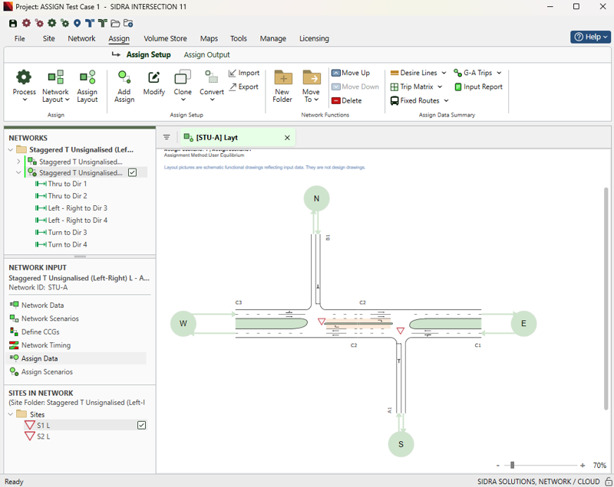Click the Save icon in quick access toolbar
This screenshot has height=487, width=614.
click(13, 23)
